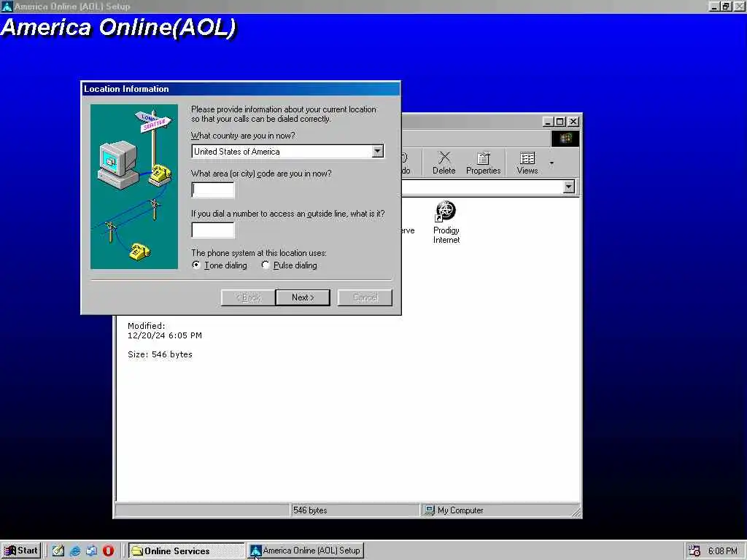Screen dimensions: 747x560
Task: Open Properties from the Online Services toolbar
Action: pyautogui.click(x=483, y=163)
